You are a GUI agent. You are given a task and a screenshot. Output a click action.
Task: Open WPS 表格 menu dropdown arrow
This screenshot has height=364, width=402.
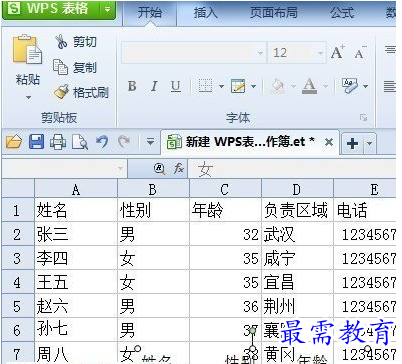click(x=108, y=9)
